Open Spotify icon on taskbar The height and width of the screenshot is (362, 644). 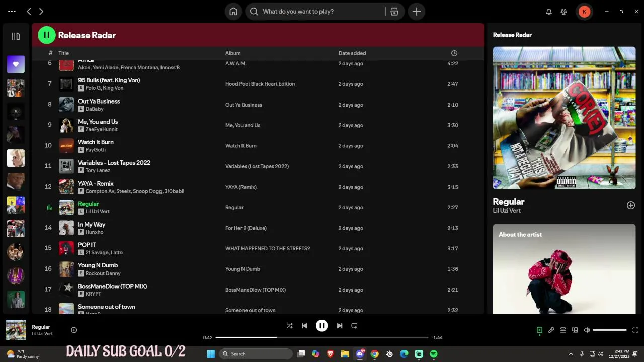click(x=434, y=354)
